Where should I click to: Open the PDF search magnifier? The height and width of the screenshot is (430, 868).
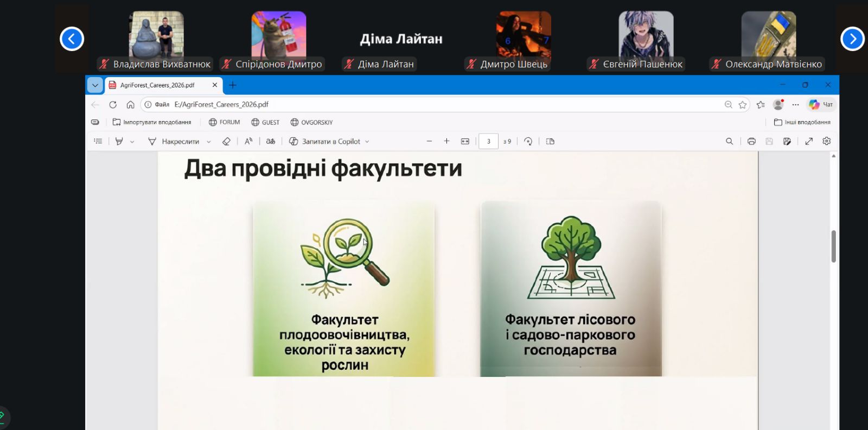point(729,141)
